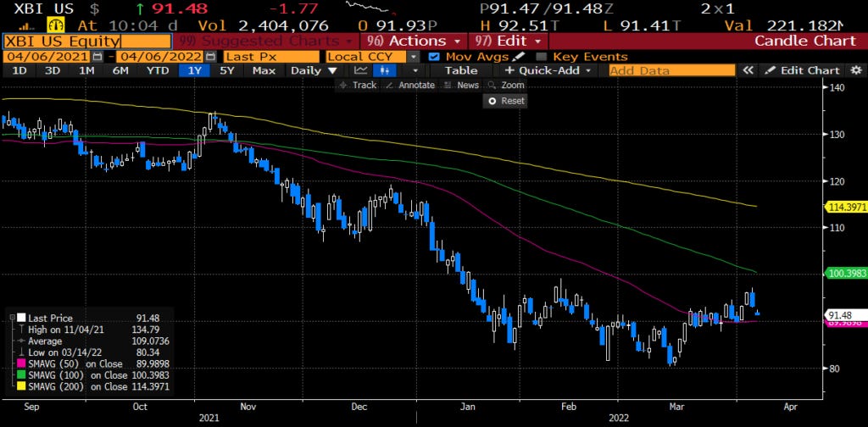Select the Max range tab
868x427 pixels.
[x=264, y=70]
